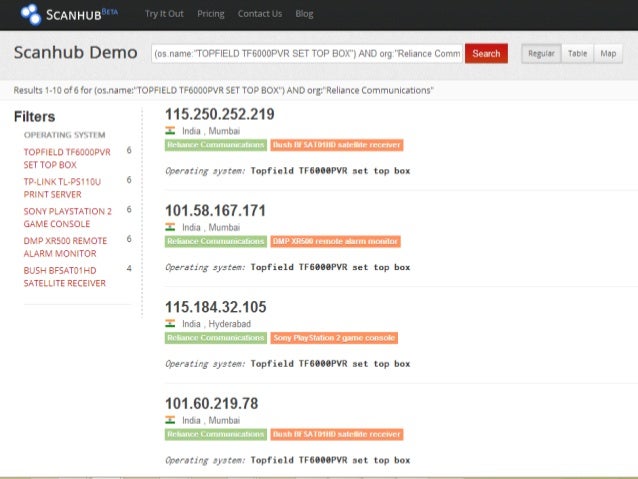Click count 6 beside DMP XR500 filter
The height and width of the screenshot is (479, 638).
pos(129,239)
